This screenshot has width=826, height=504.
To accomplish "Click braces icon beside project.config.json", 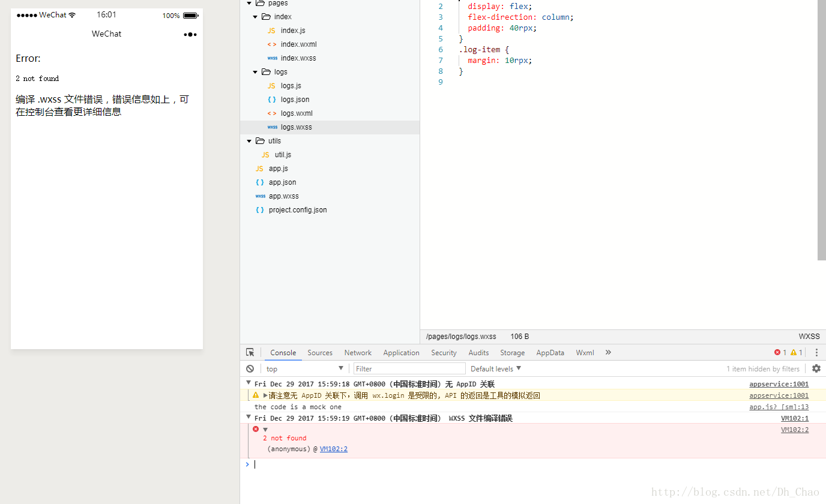I will 259,210.
